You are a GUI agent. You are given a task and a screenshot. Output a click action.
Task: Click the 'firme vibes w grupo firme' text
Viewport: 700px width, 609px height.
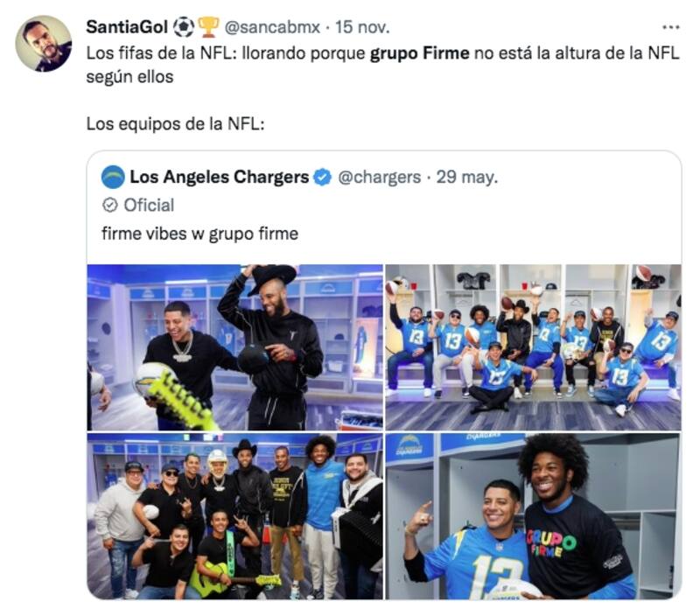199,234
